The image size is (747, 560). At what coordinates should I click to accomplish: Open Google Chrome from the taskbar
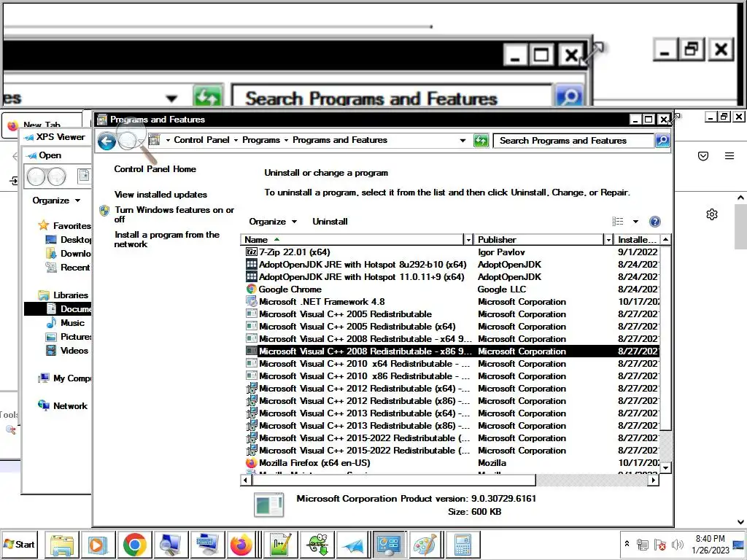click(134, 544)
